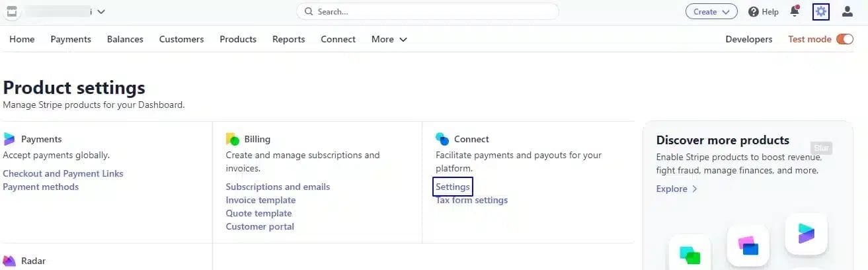868x270 pixels.
Task: Click the Product settings heading
Action: [x=74, y=87]
